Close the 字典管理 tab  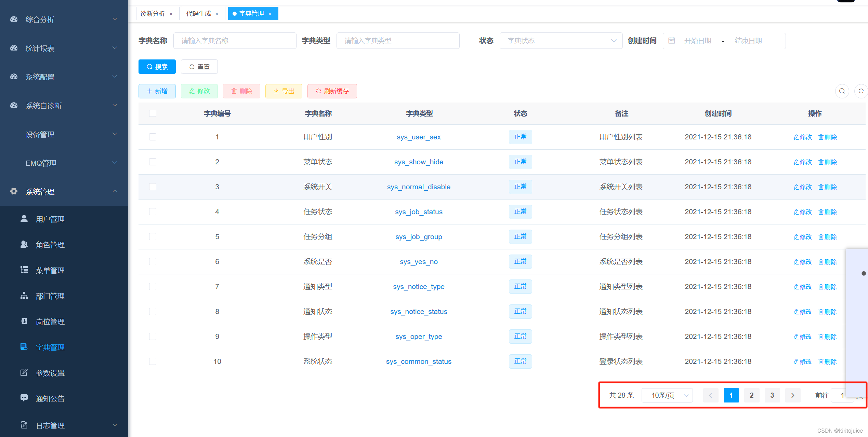click(x=270, y=14)
